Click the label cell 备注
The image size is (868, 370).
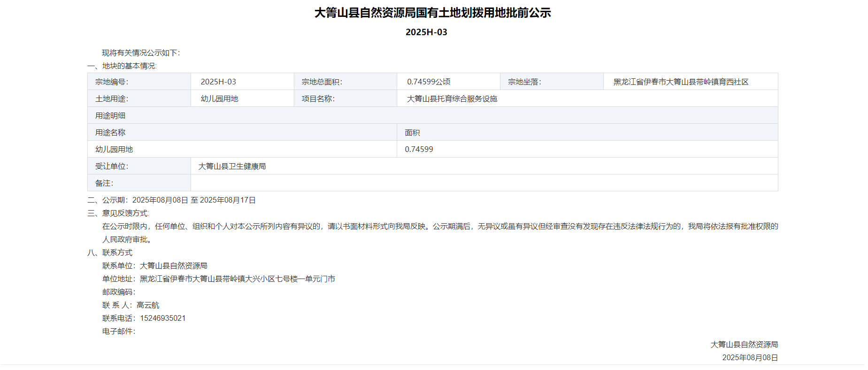click(139, 183)
